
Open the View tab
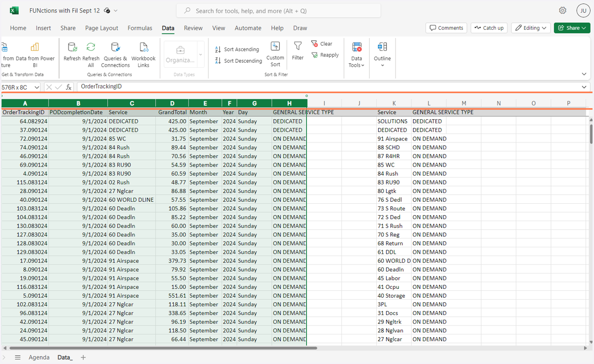pyautogui.click(x=218, y=28)
